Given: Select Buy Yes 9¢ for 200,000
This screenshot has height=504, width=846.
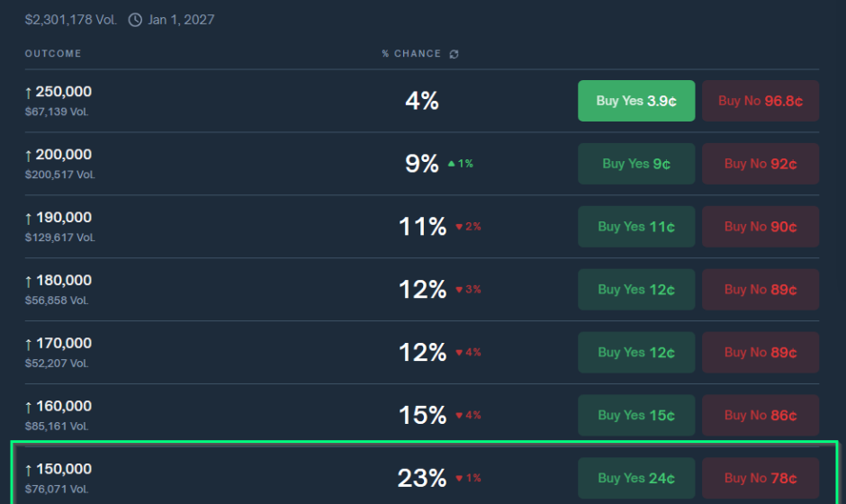Looking at the screenshot, I should click(x=636, y=164).
